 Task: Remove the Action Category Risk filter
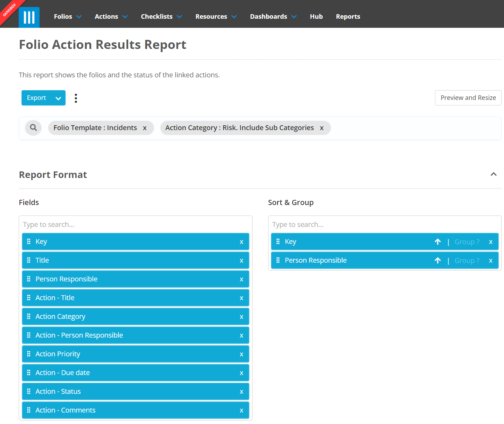(322, 128)
